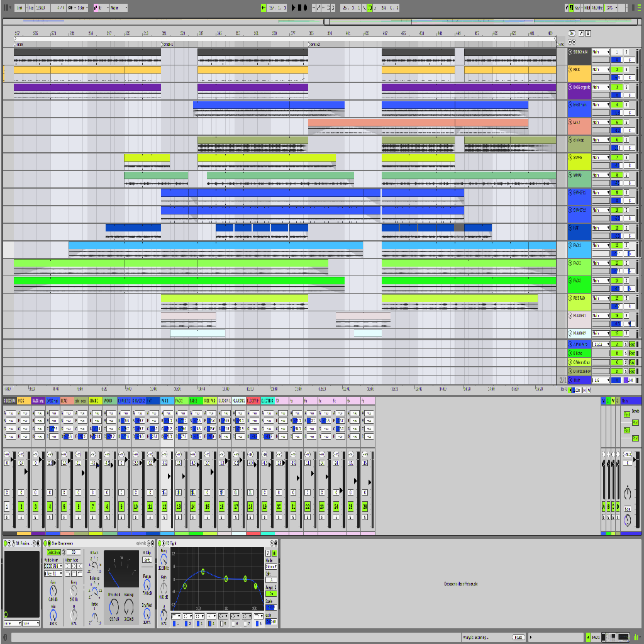Viewport: 644px width, 644px height.
Task: Unfold the LEAD track with its arrow
Action: [x=570, y=122]
